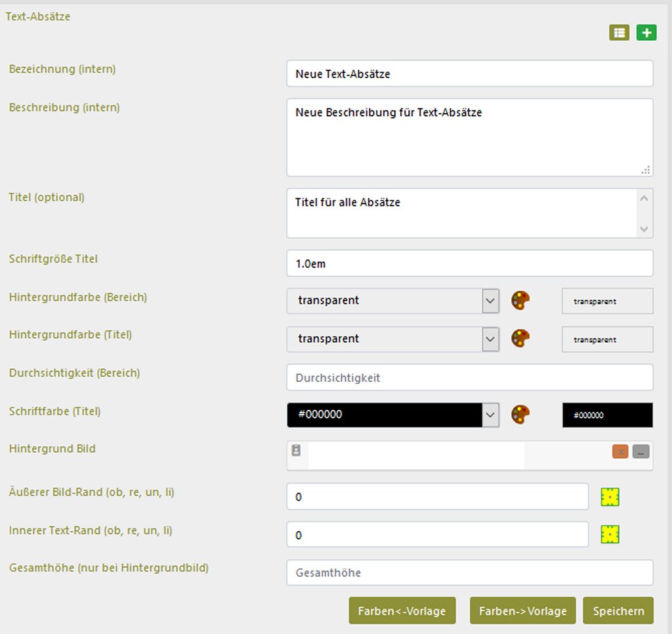Image resolution: width=672 pixels, height=634 pixels.
Task: Expand the Hintergrundfarbe (Bereich) dropdown
Action: 490,301
